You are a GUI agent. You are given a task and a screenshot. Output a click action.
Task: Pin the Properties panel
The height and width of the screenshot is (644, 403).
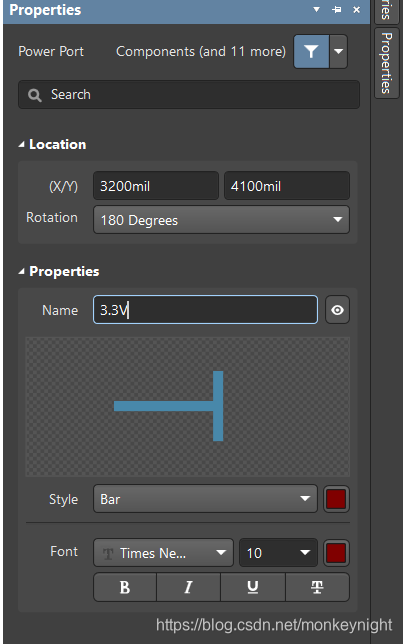[337, 9]
